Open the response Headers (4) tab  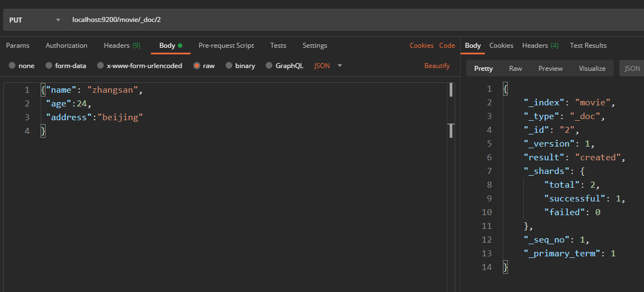point(540,46)
